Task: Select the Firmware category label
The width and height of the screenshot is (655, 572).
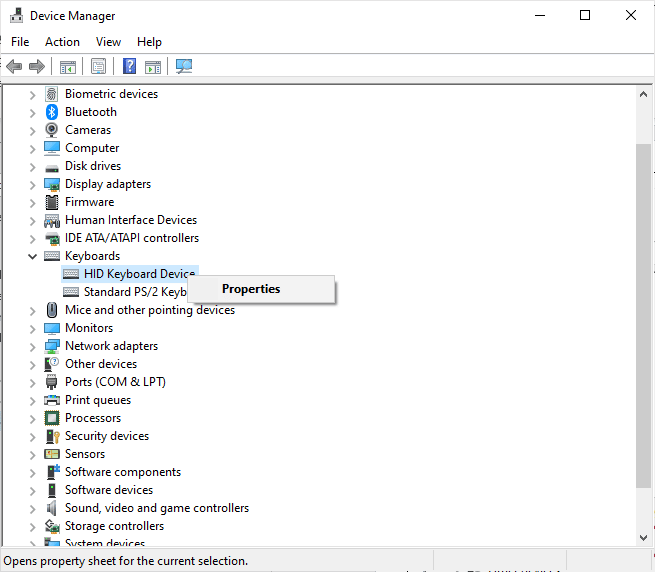Action: click(89, 202)
